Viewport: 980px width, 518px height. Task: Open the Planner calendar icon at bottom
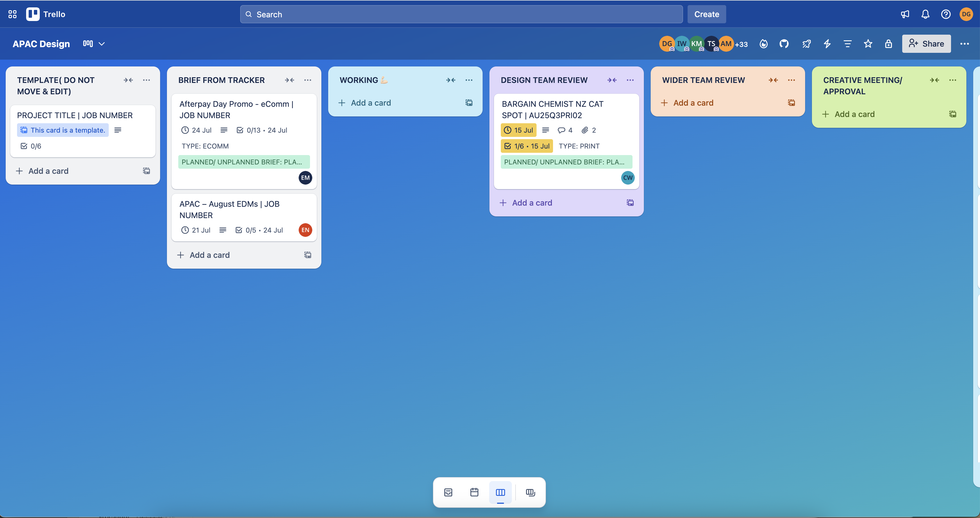[474, 492]
